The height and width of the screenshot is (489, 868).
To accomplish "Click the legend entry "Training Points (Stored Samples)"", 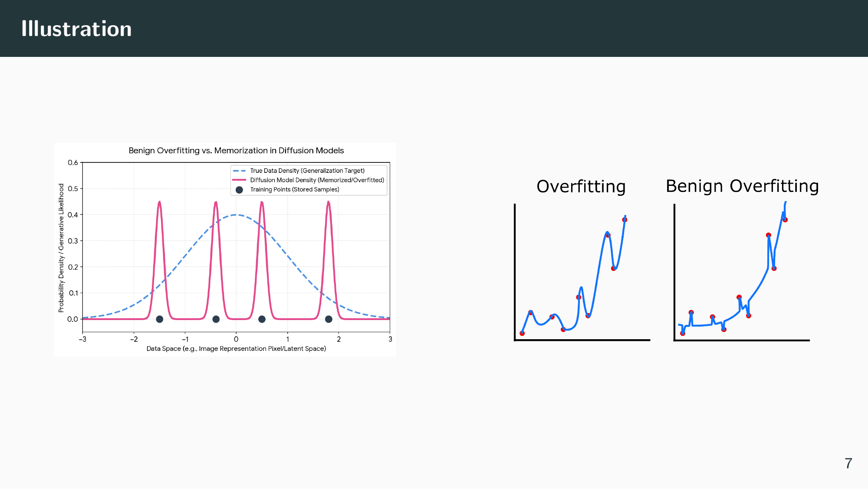I will tap(295, 189).
